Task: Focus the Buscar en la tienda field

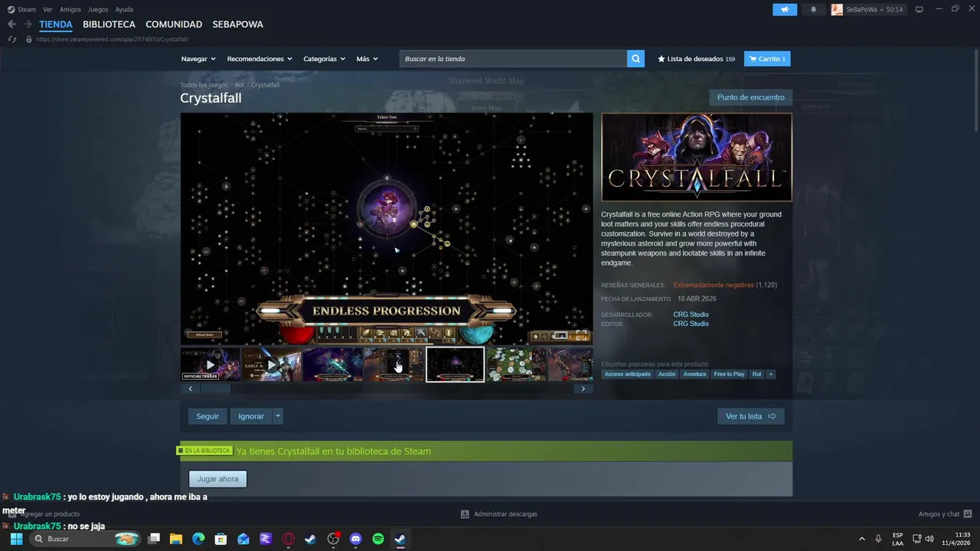Action: (513, 59)
